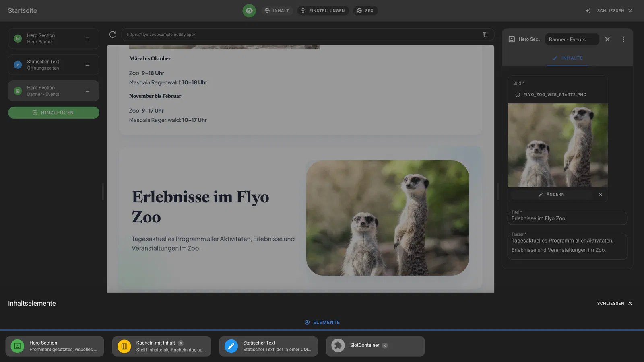Click the grey puzzle icon of SlotContainer
This screenshot has height=362, width=644.
(338, 346)
